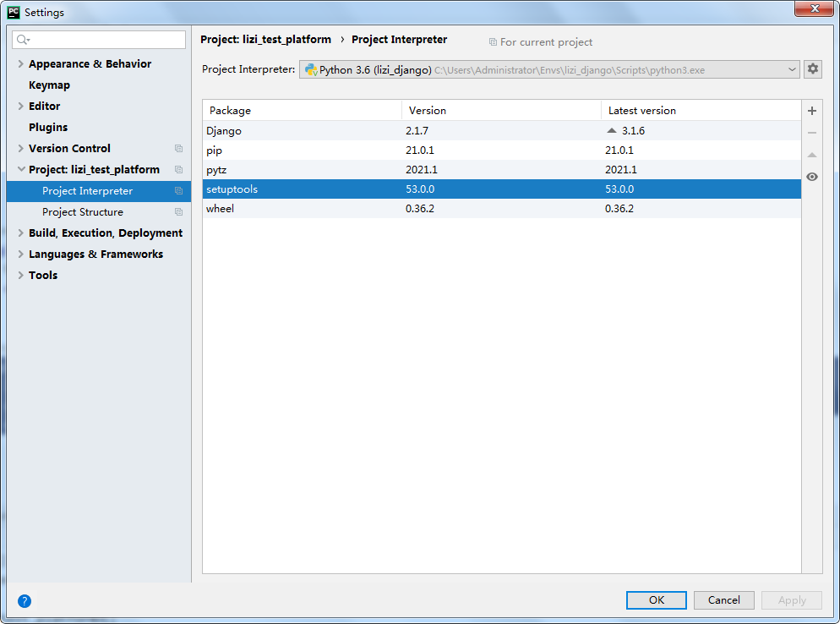Click copy icon next to Version Control
Viewport: 840px width, 624px height.
point(178,149)
